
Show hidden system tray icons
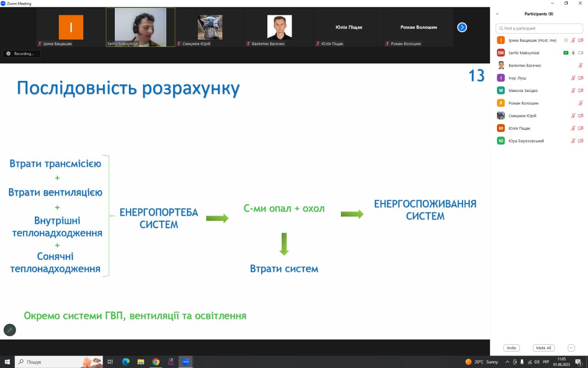507,362
